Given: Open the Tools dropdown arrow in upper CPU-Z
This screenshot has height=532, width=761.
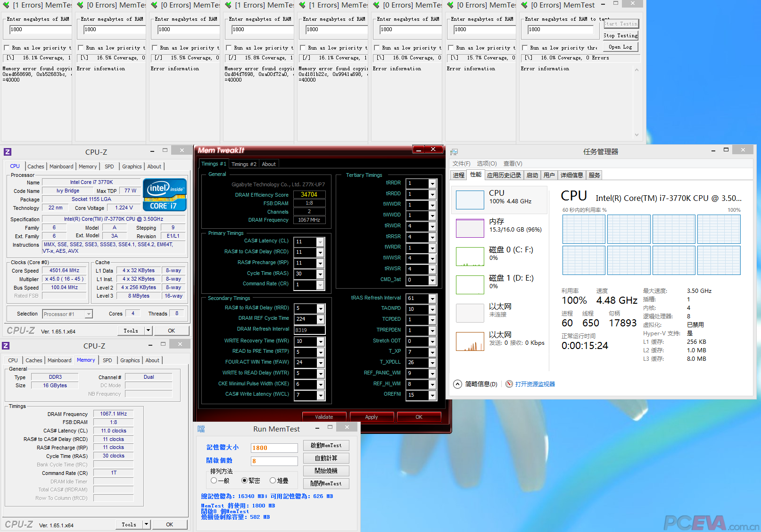Looking at the screenshot, I should [148, 331].
